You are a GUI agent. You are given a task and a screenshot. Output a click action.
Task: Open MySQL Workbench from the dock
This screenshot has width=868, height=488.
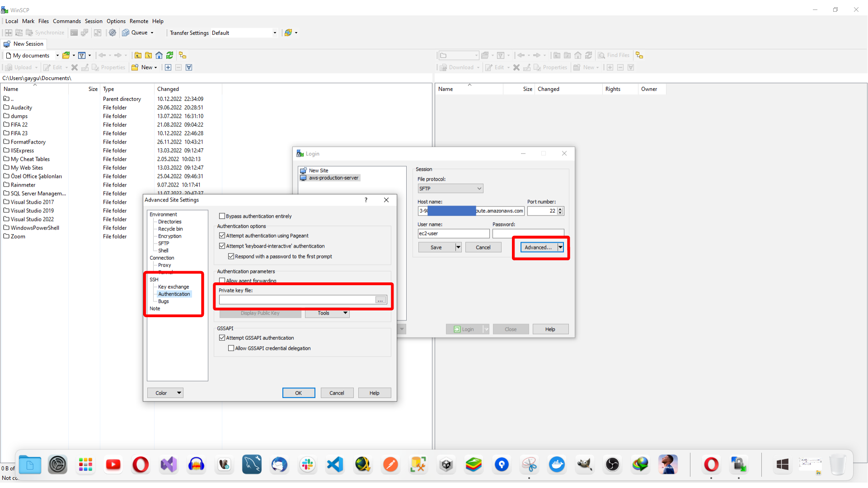click(x=252, y=465)
